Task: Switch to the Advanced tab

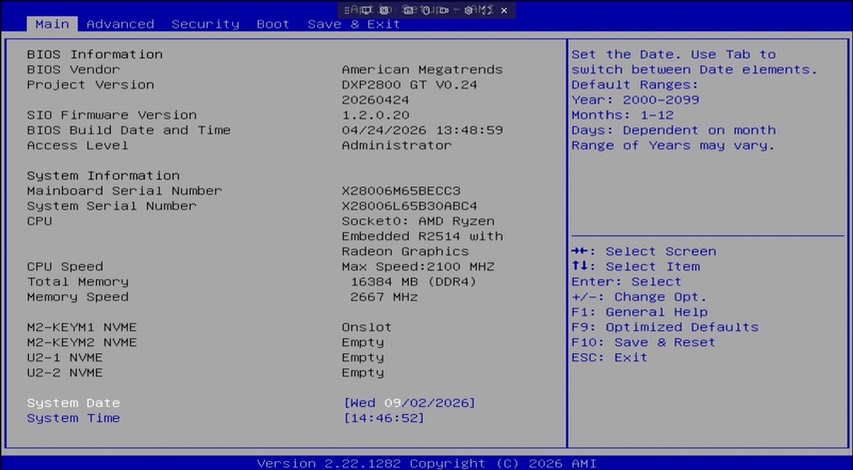Action: [120, 24]
